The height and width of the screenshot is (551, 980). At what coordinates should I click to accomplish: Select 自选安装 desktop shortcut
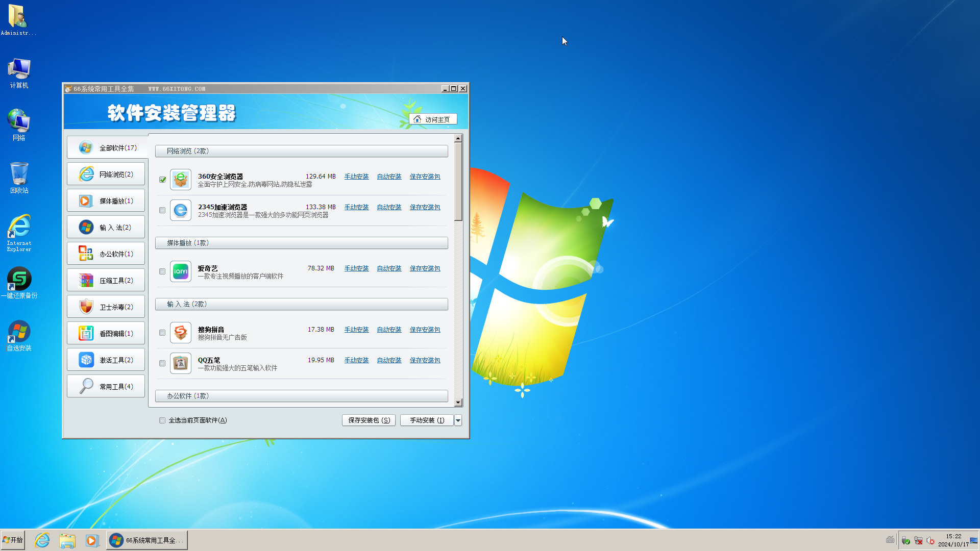(x=19, y=336)
